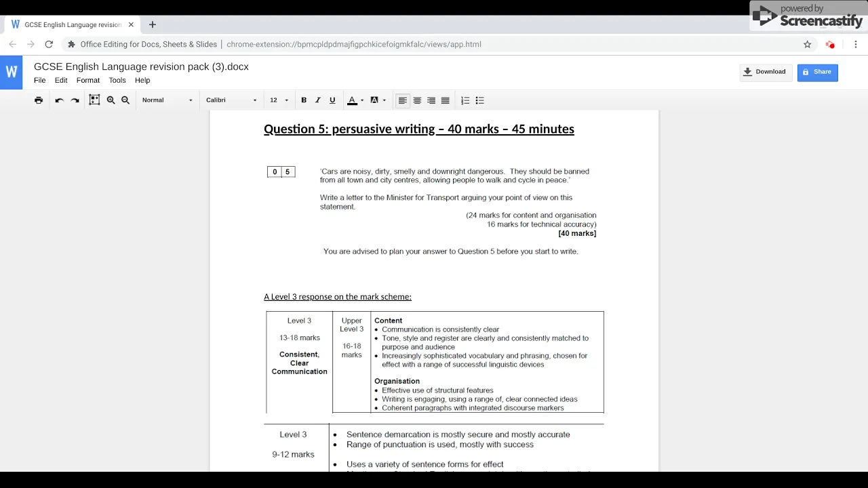
Task: Click the blue Share button
Action: point(818,72)
